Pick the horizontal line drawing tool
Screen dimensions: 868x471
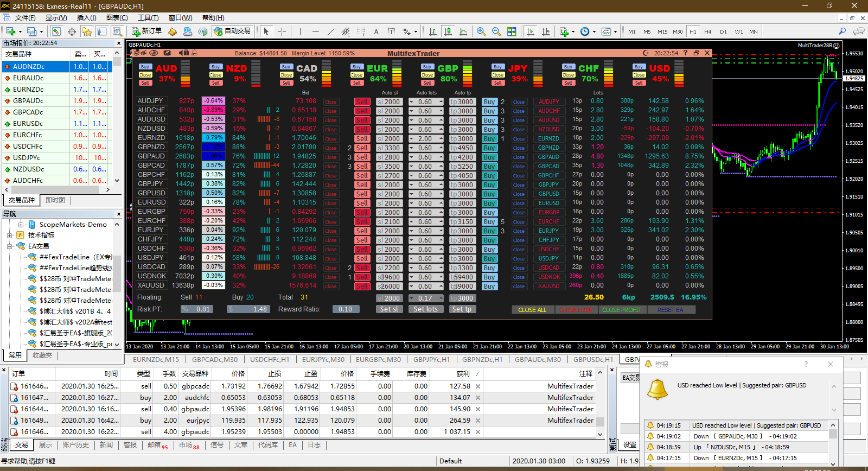coord(315,31)
